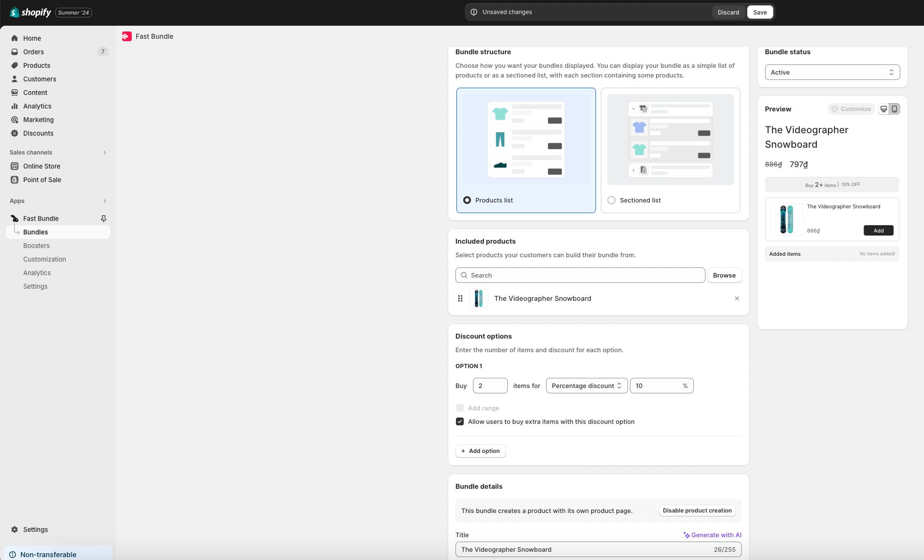Viewport: 924px width, 560px height.
Task: Click the drag handle of Videographer Snowboard
Action: (460, 298)
